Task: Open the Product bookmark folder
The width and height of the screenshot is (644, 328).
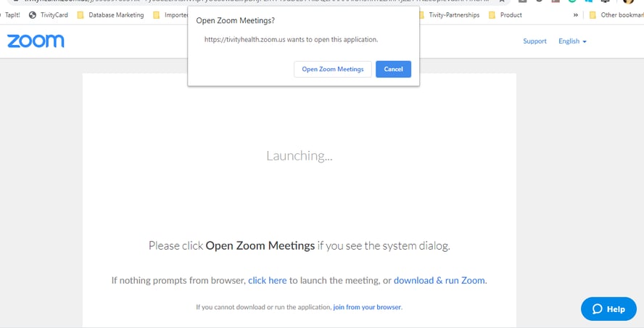Action: tap(505, 15)
